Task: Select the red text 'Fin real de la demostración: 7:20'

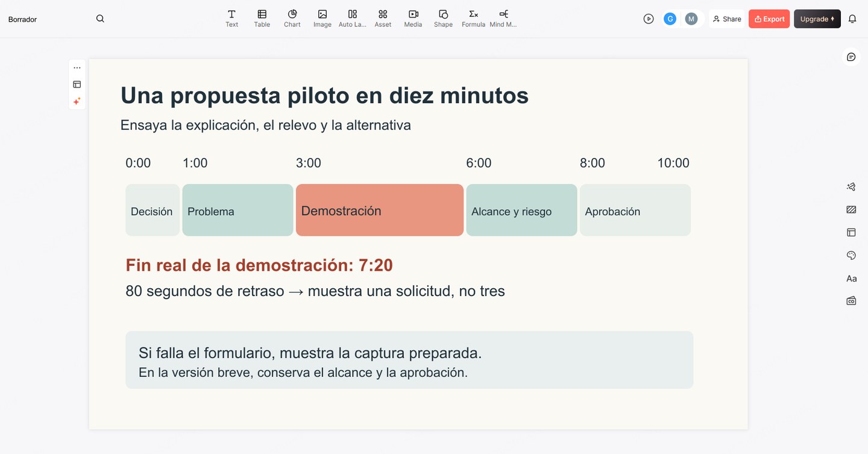Action: pos(259,265)
